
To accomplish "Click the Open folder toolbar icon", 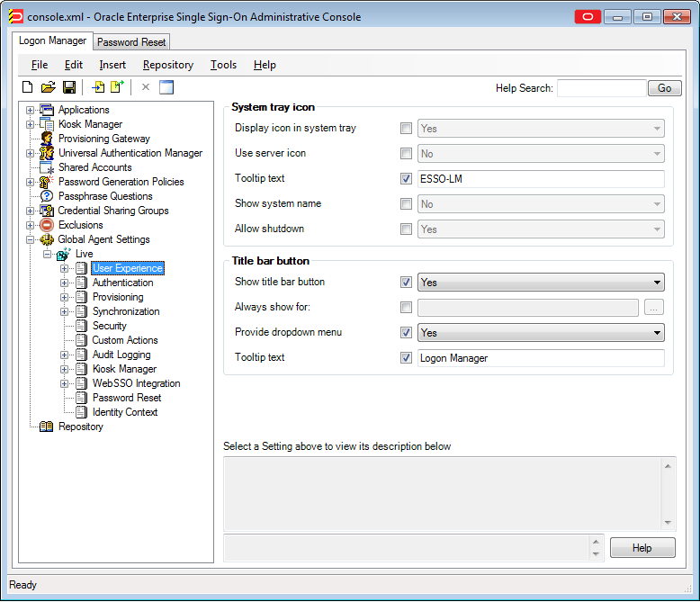I will pyautogui.click(x=49, y=87).
